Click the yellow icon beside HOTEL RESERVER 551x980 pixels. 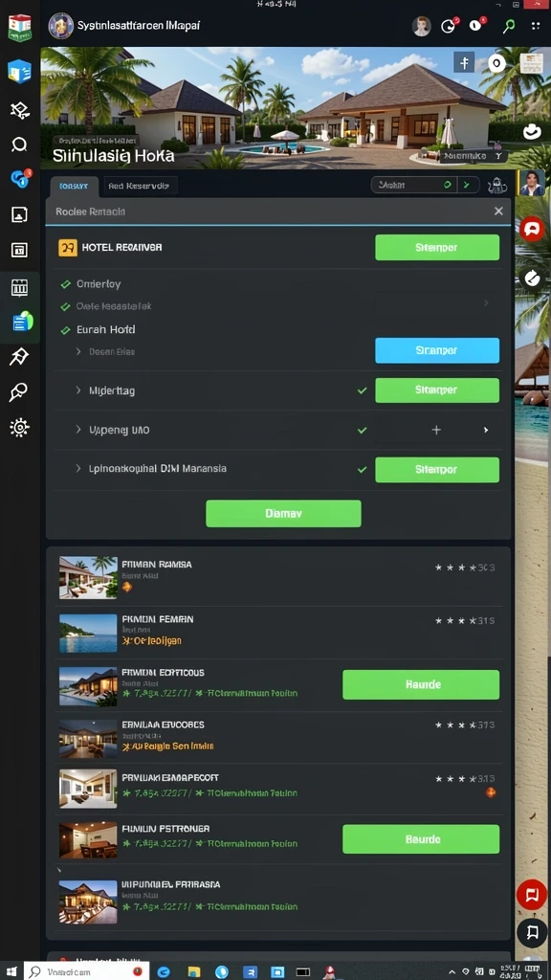point(68,248)
